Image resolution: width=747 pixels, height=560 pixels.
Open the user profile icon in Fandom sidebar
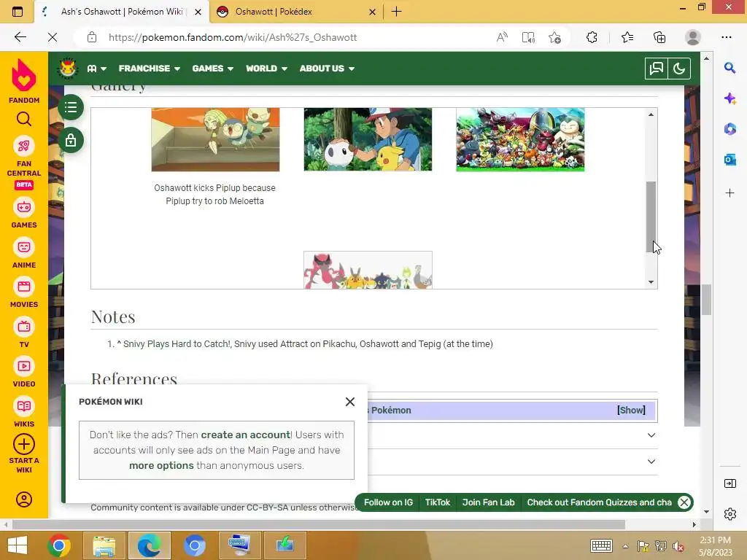[24, 499]
